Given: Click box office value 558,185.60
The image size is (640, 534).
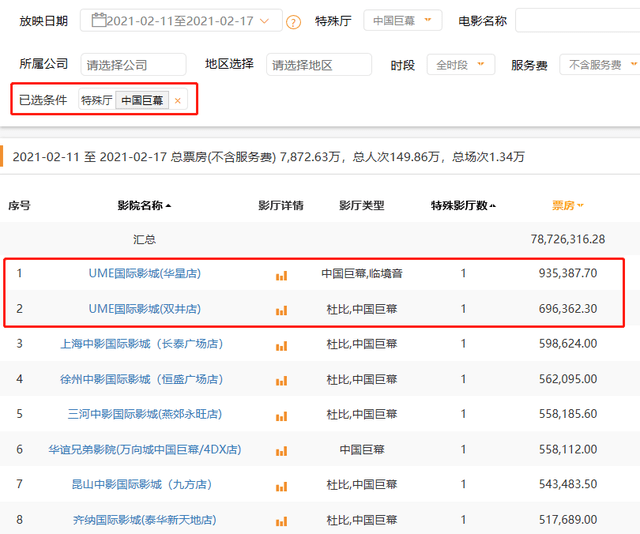Looking at the screenshot, I should (568, 414).
